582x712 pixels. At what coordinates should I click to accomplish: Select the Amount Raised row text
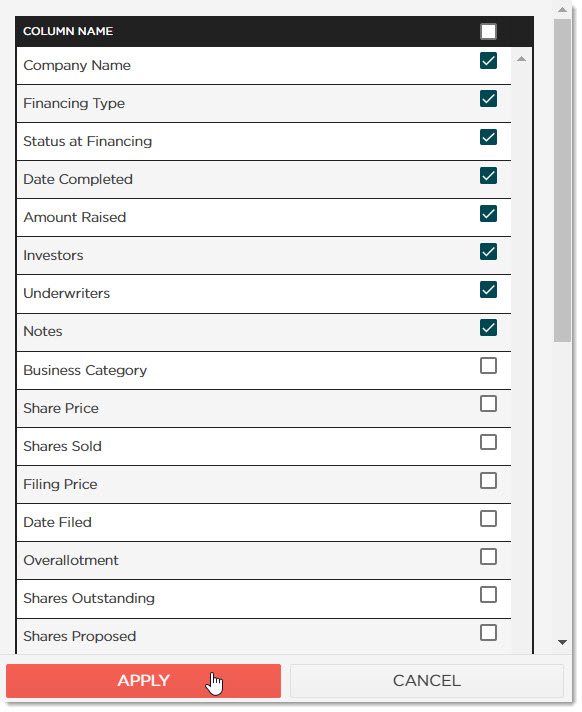pyautogui.click(x=75, y=218)
